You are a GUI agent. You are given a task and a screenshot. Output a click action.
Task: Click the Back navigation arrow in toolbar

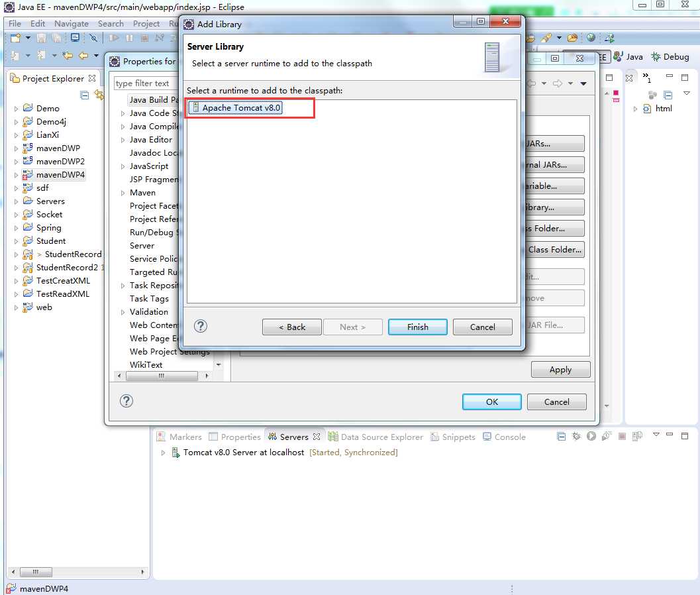click(x=83, y=56)
